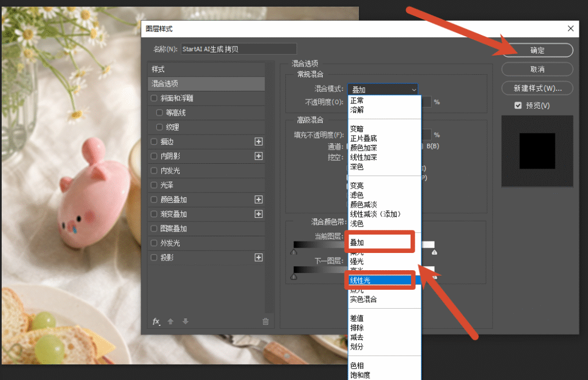
Task: Click the move effect up arrow
Action: pos(171,321)
